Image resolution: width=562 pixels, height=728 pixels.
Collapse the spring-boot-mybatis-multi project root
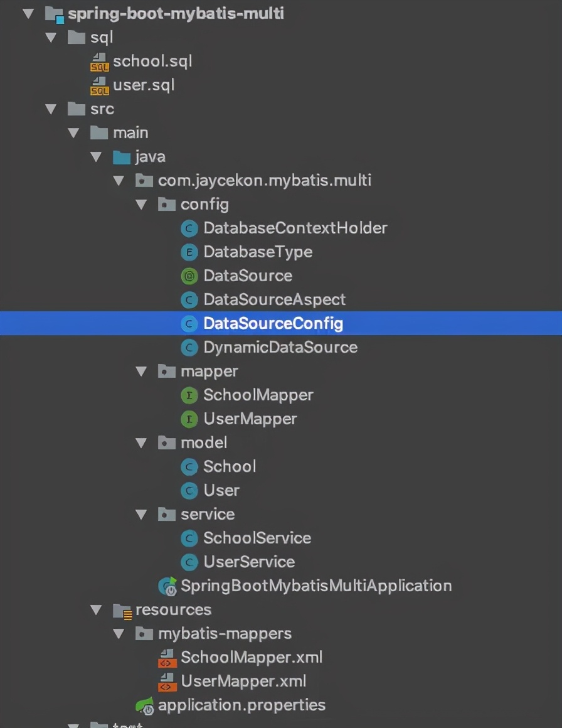tap(28, 13)
